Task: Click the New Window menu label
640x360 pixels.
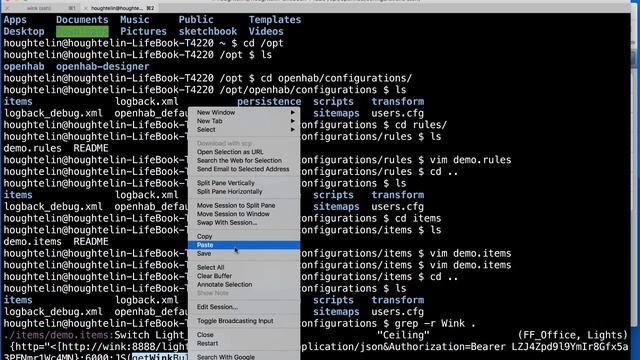Action: (x=216, y=112)
